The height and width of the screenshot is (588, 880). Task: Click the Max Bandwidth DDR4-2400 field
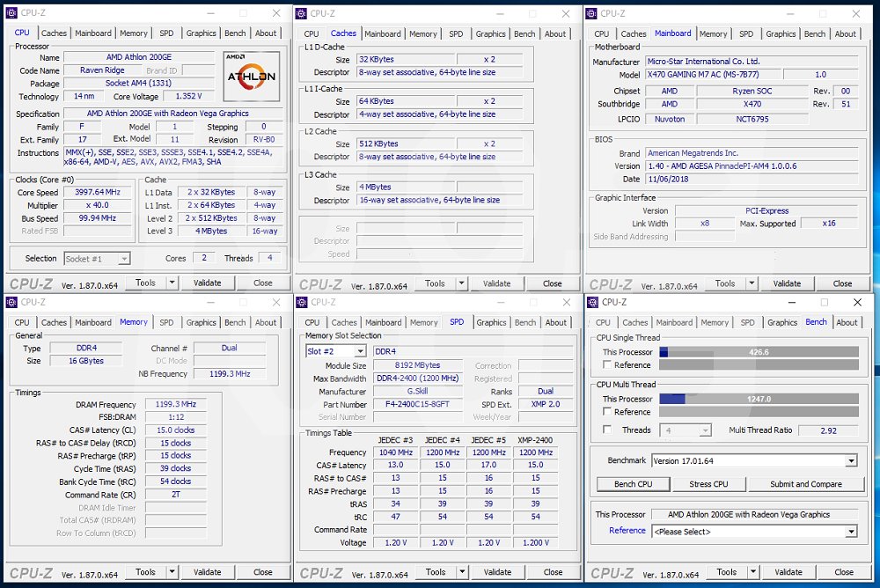click(x=417, y=379)
